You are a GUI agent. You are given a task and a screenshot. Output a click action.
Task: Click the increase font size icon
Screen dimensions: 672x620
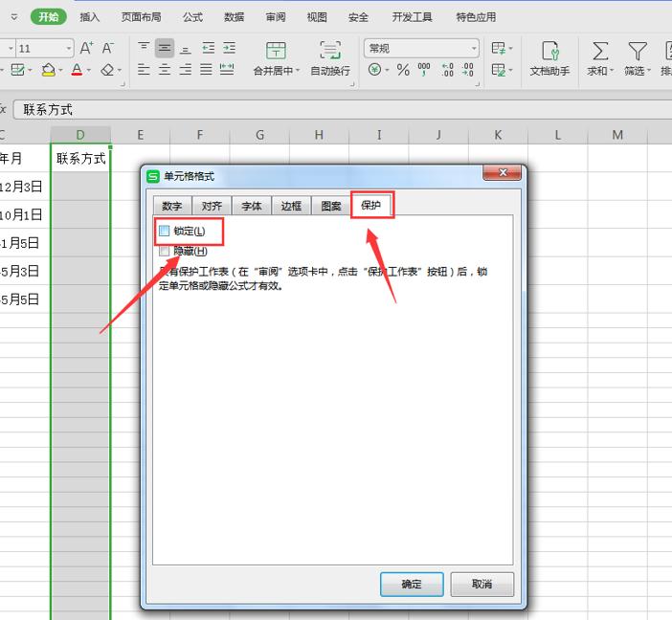pos(87,48)
